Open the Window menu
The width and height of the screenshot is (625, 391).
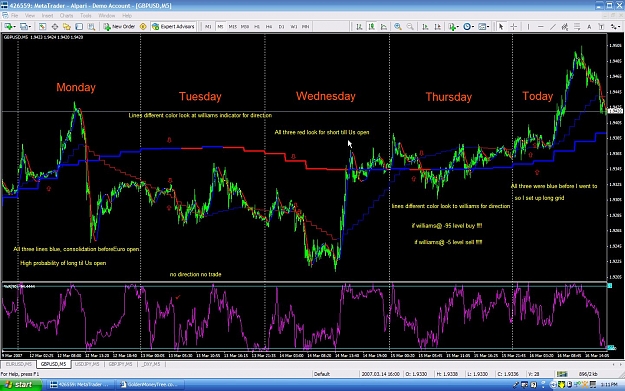(106, 16)
